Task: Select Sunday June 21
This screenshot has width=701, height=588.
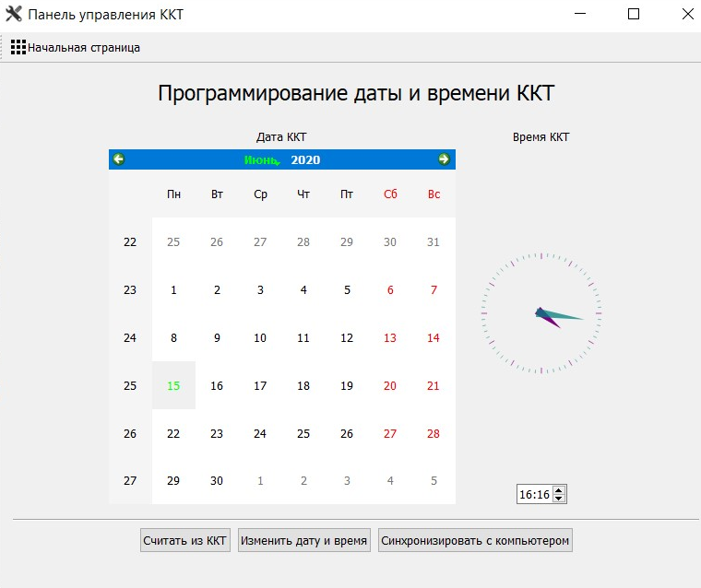Action: (x=434, y=385)
